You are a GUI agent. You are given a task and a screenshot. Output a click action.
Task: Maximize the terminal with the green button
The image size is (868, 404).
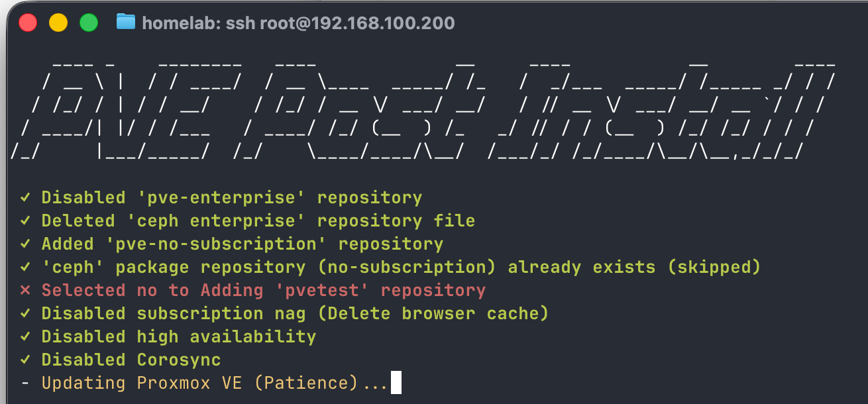tap(89, 23)
